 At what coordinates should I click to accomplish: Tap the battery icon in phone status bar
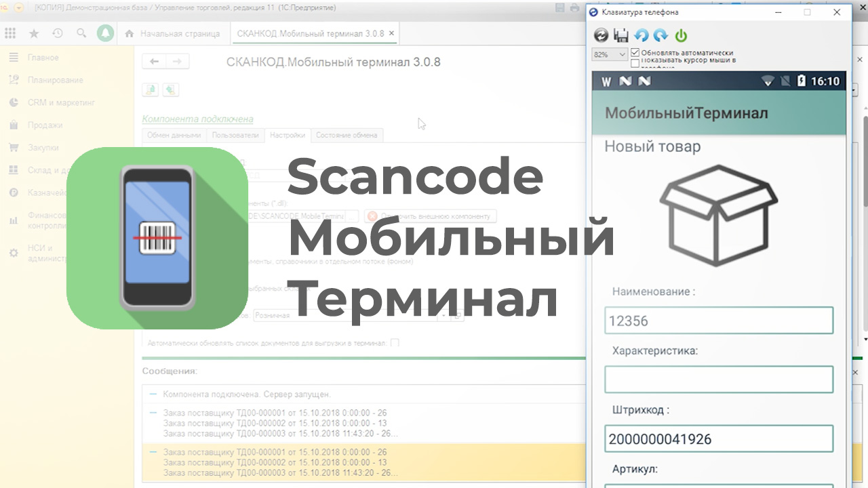click(802, 81)
